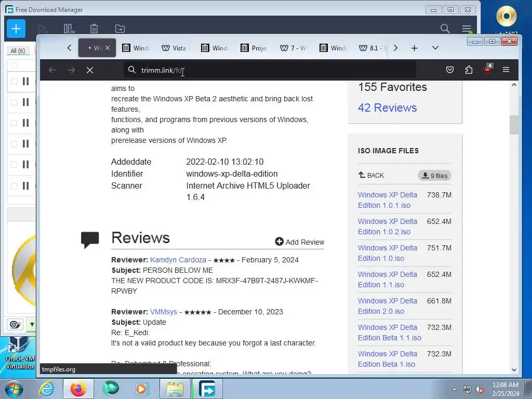Open the move-to-folder icon in Free Download Manager
Screen dimensions: 532x399
click(x=120, y=29)
